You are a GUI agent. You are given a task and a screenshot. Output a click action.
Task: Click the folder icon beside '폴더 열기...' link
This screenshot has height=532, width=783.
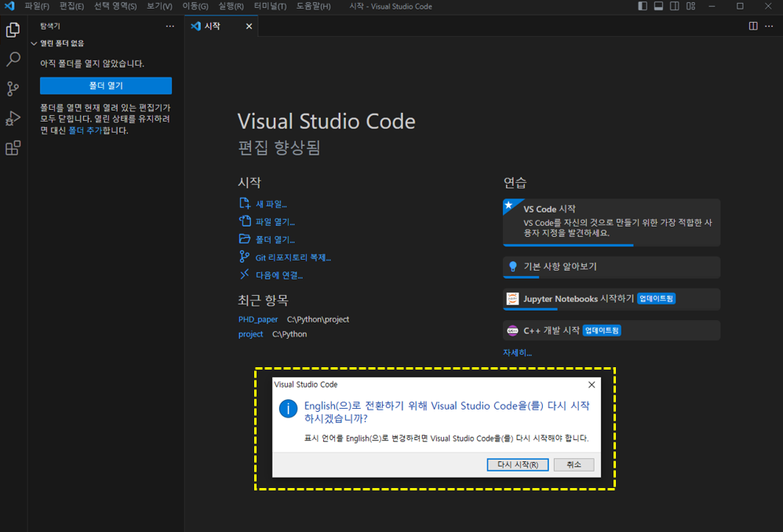(244, 239)
